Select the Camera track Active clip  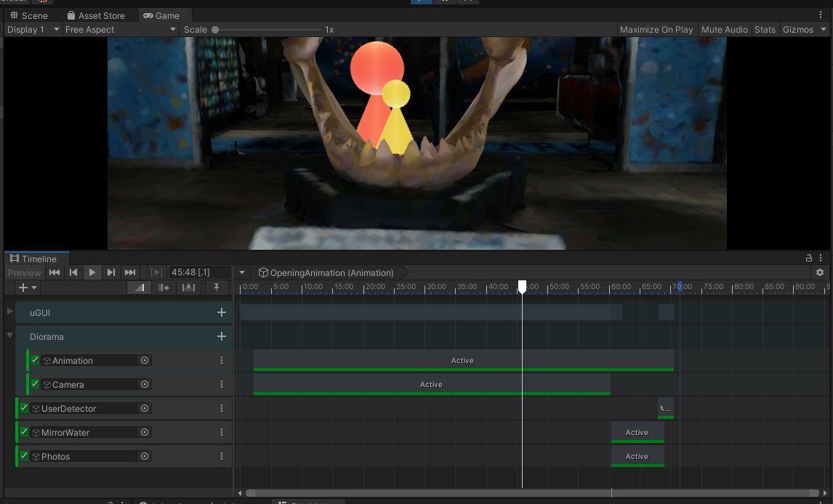click(x=432, y=384)
